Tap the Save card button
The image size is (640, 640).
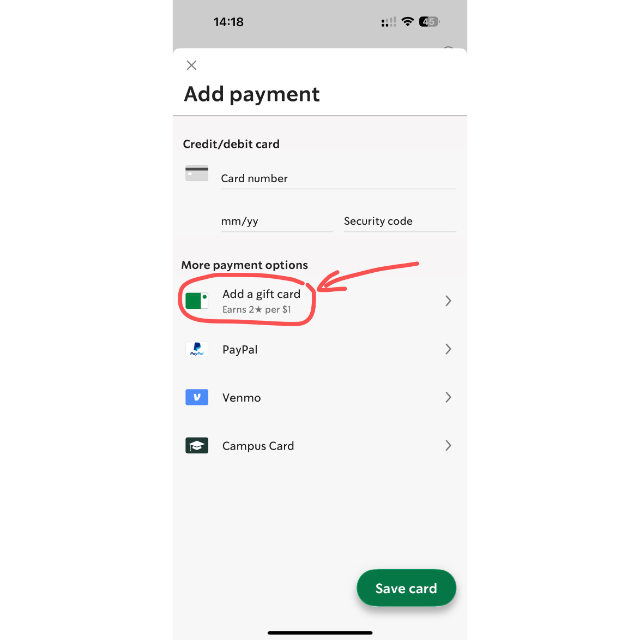(x=406, y=588)
